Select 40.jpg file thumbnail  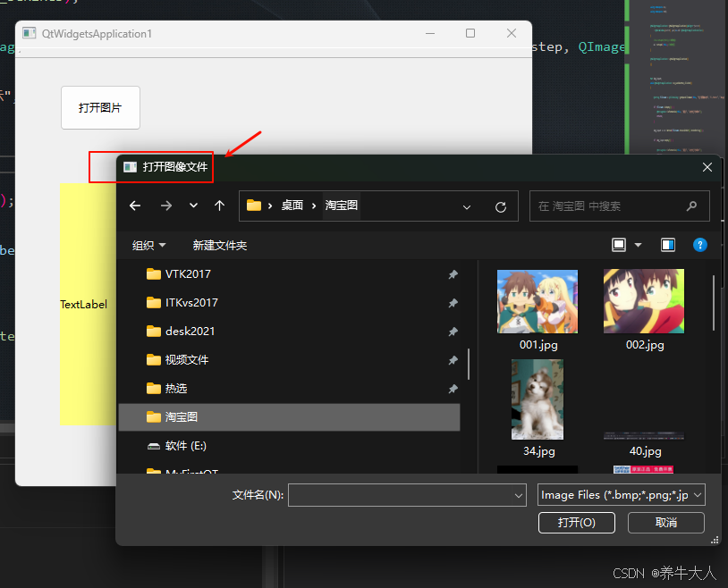pos(644,436)
